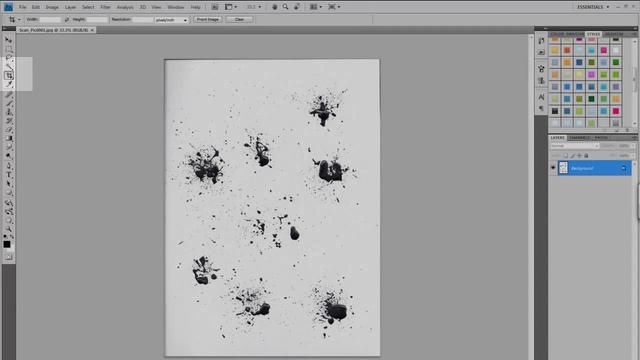Select the Eyedropper tool
Screen dimensions: 640x360
click(x=9, y=84)
